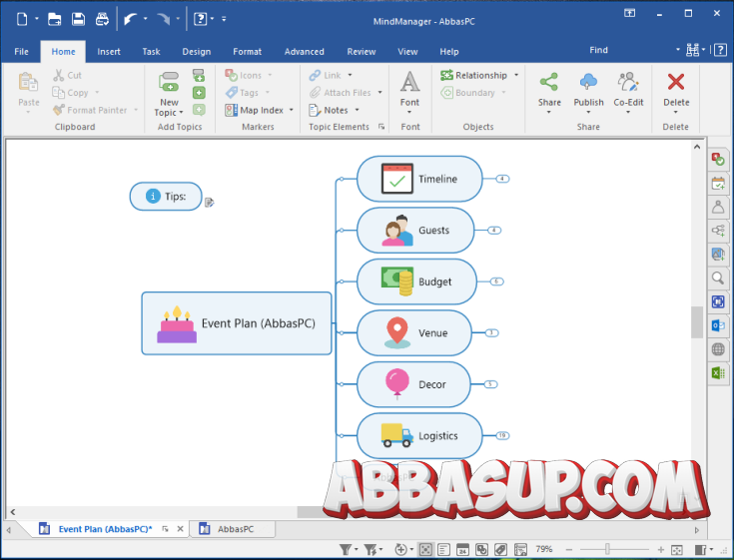Share the map
This screenshot has height=560, width=734.
pyautogui.click(x=549, y=93)
